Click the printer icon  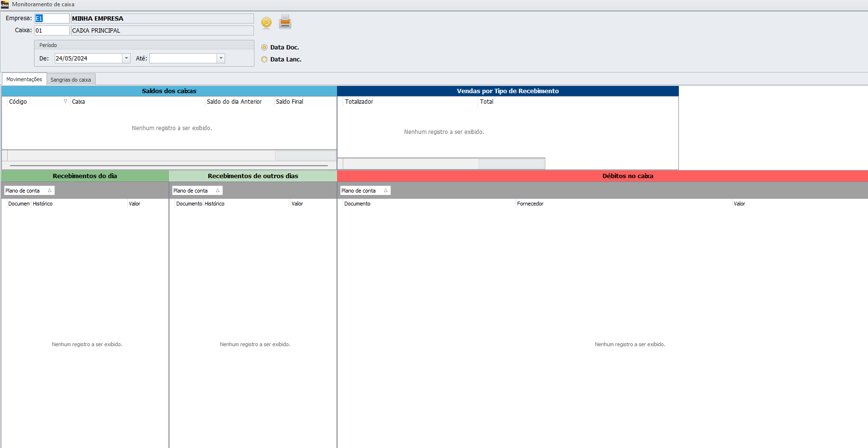[285, 22]
